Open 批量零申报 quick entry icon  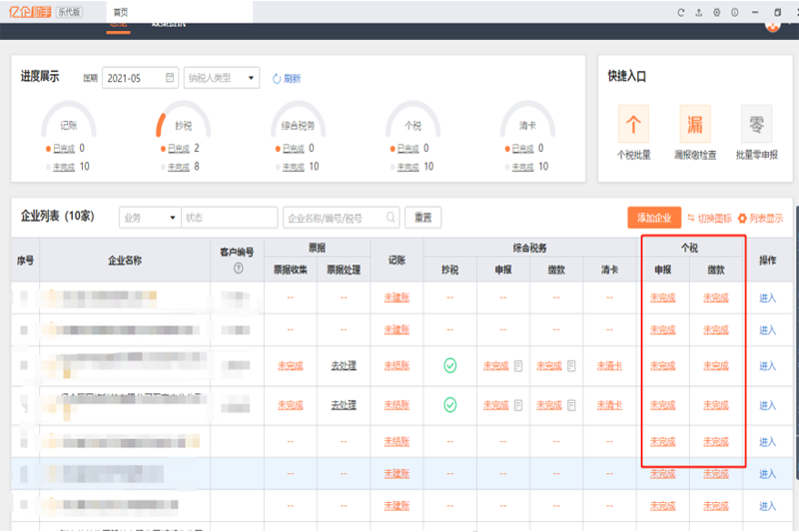pyautogui.click(x=756, y=126)
